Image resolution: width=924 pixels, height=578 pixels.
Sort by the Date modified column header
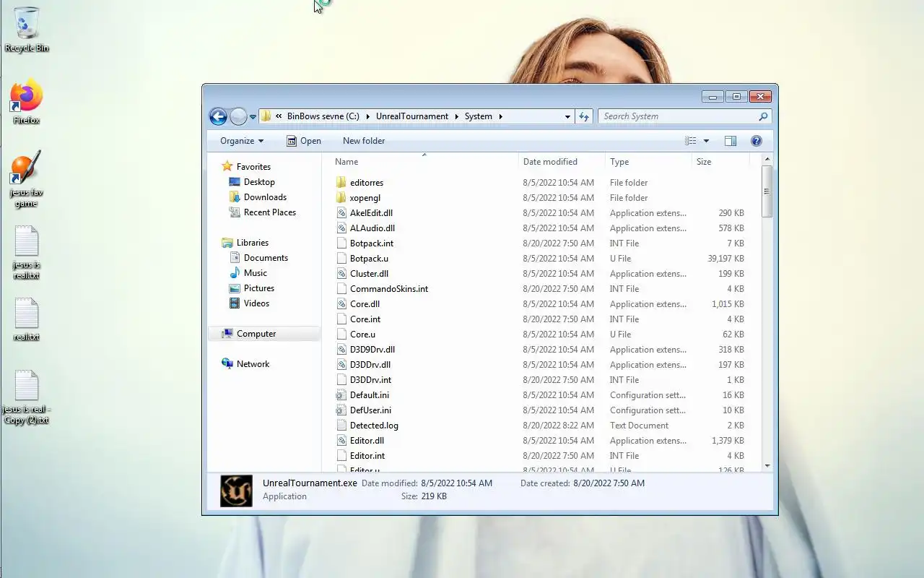tap(562, 162)
